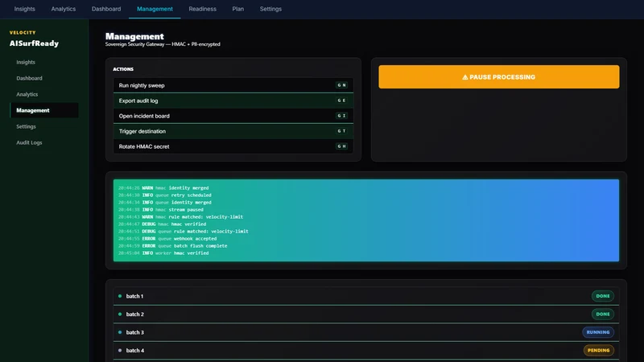Click the G E shortcut badge
This screenshot has height=362, width=644.
tap(341, 100)
